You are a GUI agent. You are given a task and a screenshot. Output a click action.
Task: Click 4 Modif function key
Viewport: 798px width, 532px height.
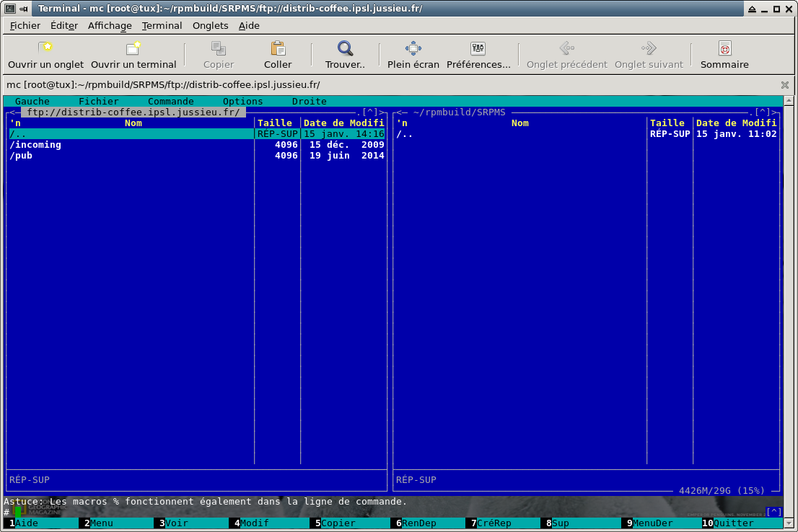click(254, 523)
